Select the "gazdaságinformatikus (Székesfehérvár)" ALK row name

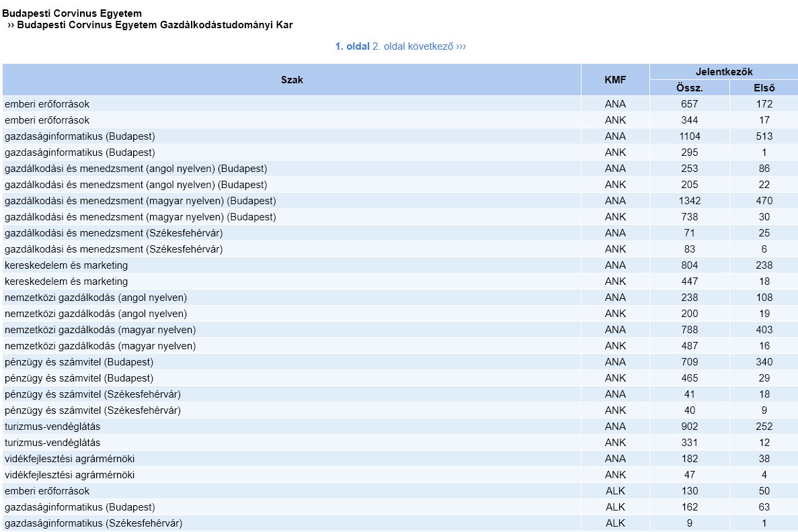tap(93, 523)
